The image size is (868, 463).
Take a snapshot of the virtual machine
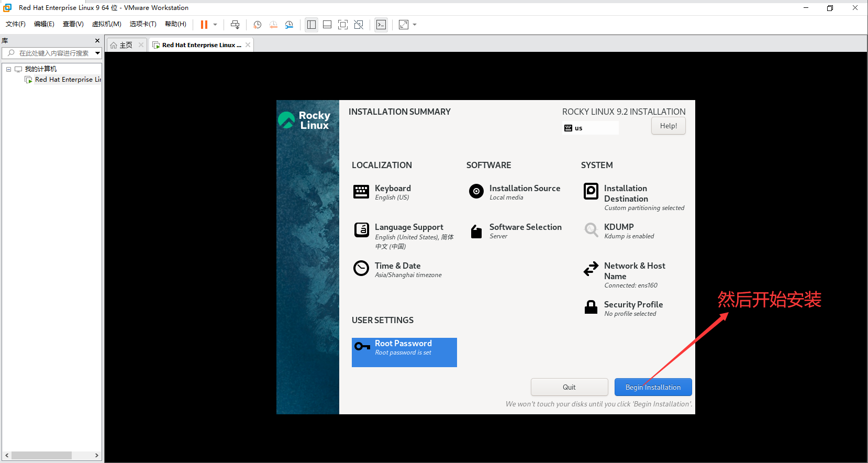coord(258,25)
